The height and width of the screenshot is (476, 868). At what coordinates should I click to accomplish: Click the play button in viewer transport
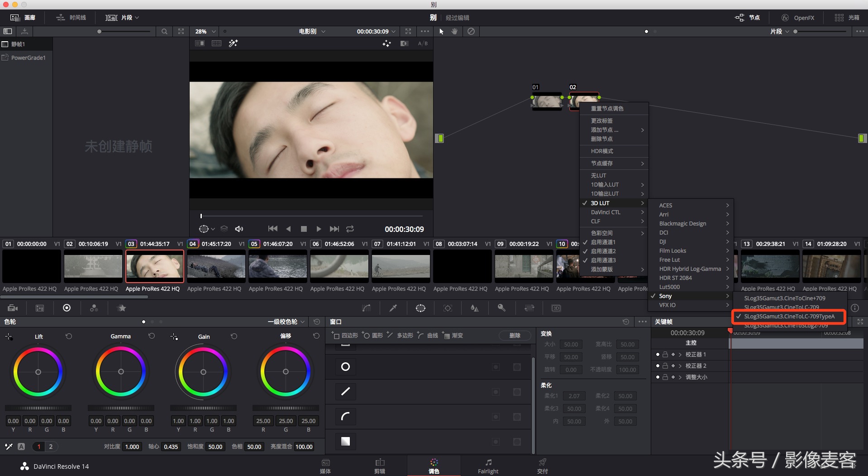click(x=319, y=229)
